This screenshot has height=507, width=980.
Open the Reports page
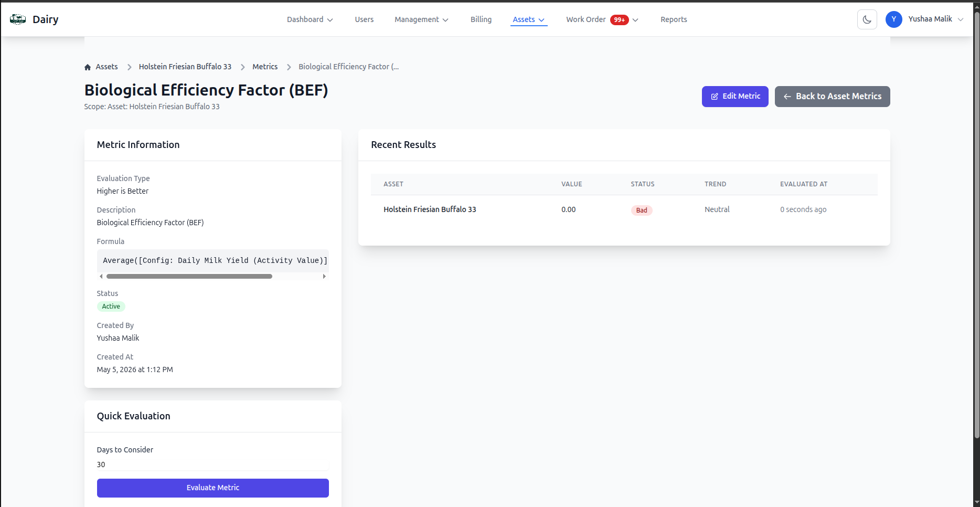click(x=674, y=19)
